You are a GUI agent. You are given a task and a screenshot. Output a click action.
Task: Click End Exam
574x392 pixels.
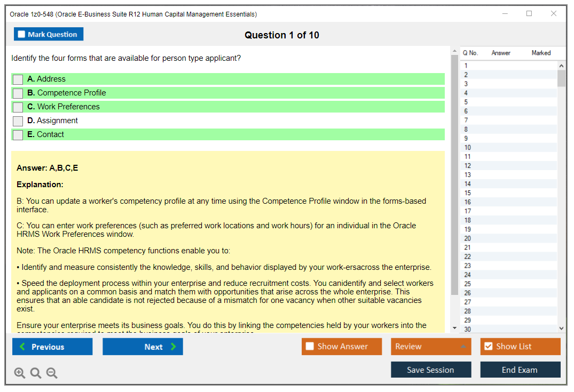tap(520, 370)
